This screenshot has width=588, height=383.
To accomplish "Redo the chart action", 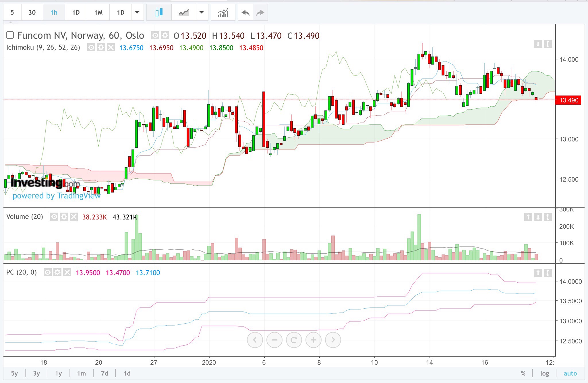I will 260,12.
